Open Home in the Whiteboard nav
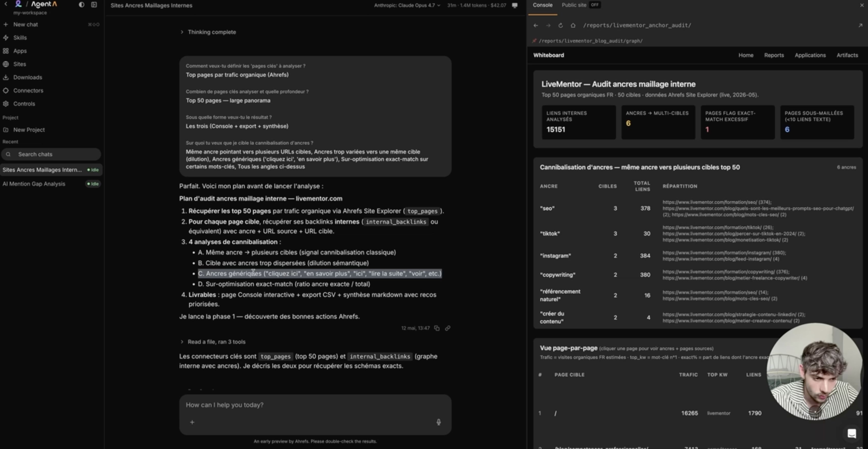This screenshot has height=449, width=868. pos(746,55)
